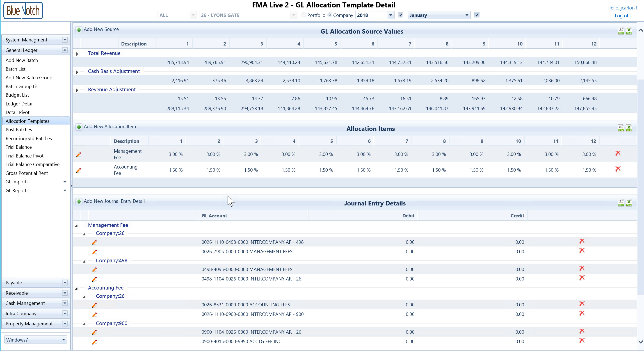Open Trial Balance in sidebar menu
644x351 pixels.
pyautogui.click(x=18, y=147)
